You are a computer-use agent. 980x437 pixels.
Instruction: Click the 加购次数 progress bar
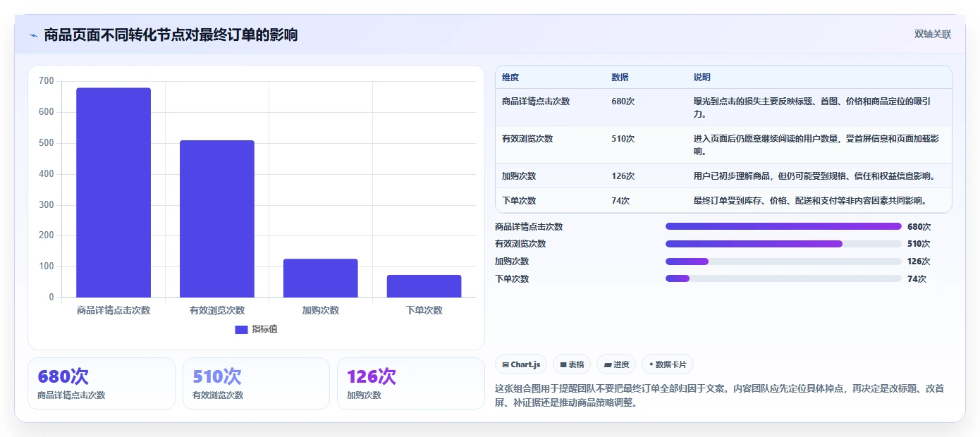(783, 261)
